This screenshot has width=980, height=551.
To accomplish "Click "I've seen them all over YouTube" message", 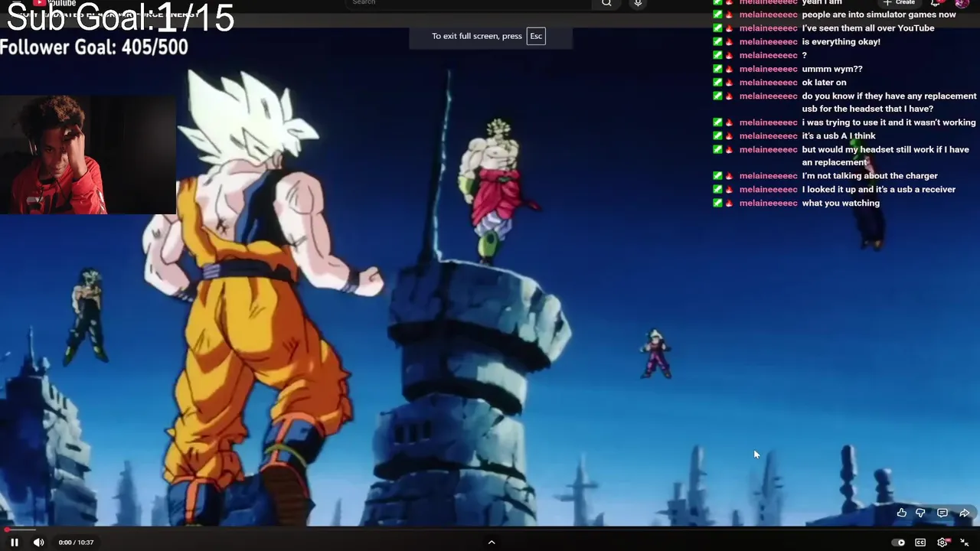I will [868, 28].
